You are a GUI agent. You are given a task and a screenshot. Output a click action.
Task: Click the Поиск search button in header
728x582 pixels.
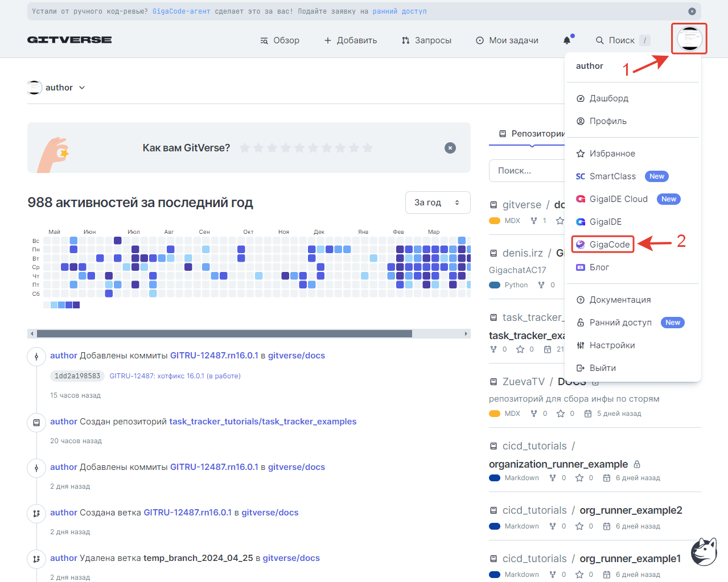point(623,40)
